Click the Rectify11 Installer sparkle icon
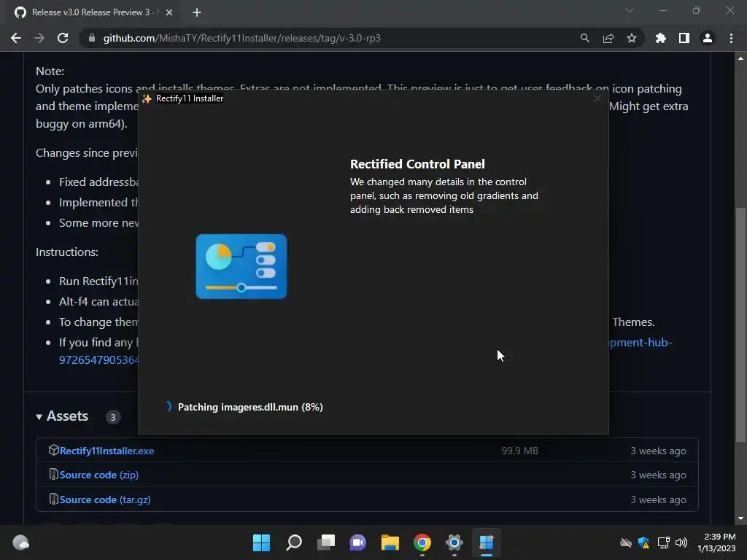Screen dimensions: 747x560 click(147, 98)
